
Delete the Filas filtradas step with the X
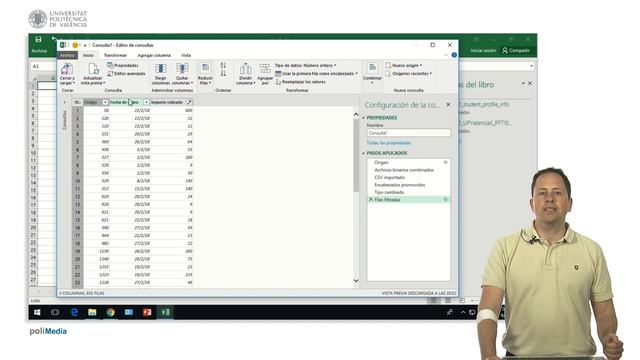click(x=371, y=200)
